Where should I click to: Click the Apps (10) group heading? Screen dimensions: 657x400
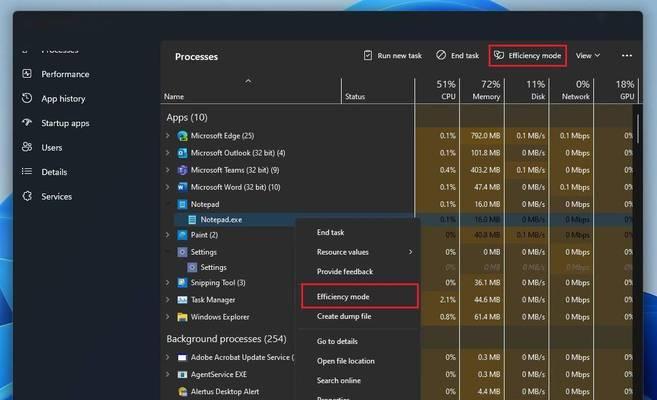click(x=187, y=117)
